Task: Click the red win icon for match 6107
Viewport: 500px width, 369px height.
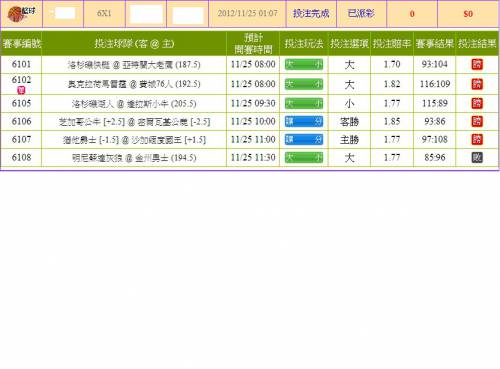Action: 477,139
